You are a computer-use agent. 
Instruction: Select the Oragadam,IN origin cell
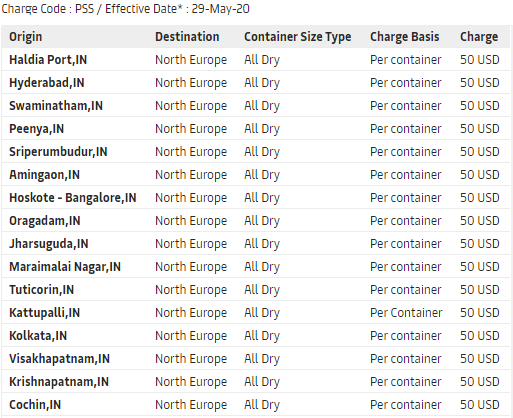coord(45,221)
